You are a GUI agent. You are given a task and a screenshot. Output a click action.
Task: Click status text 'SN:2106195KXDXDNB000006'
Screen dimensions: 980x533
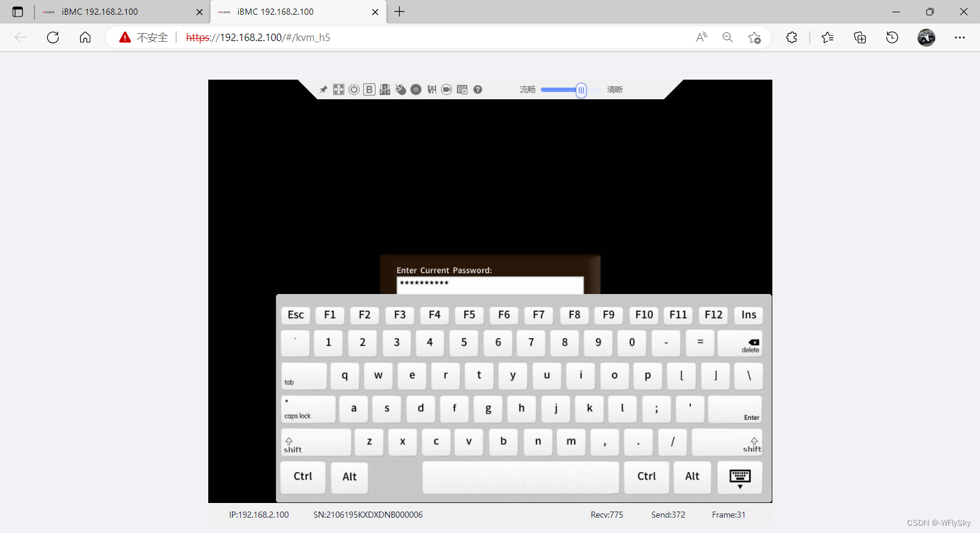pyautogui.click(x=368, y=515)
